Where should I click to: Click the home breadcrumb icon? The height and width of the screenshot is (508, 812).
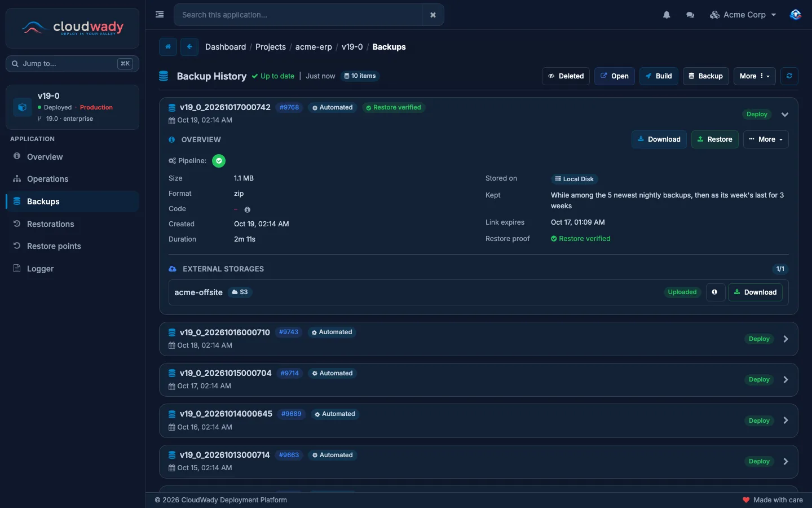pos(168,47)
